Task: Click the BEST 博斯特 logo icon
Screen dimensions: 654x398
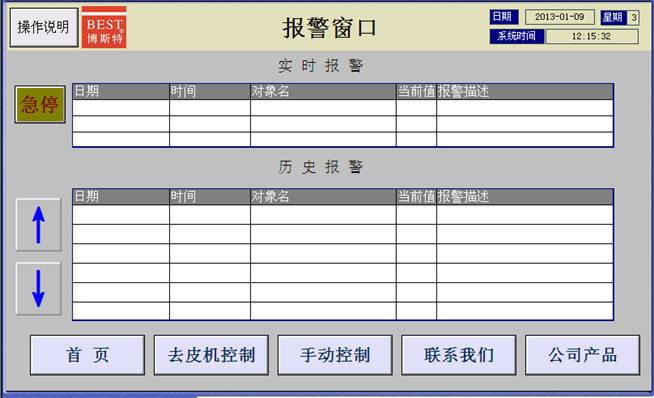Action: (104, 27)
